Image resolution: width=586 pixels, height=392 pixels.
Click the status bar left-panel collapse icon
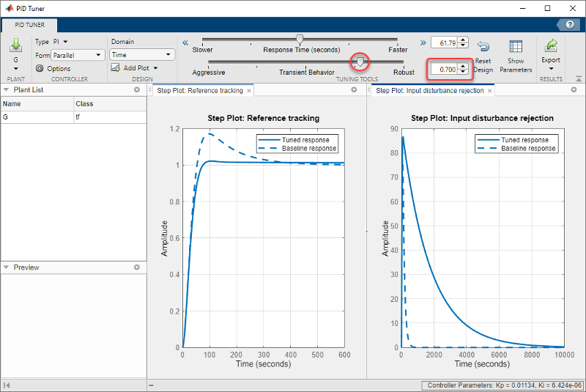(x=7, y=385)
